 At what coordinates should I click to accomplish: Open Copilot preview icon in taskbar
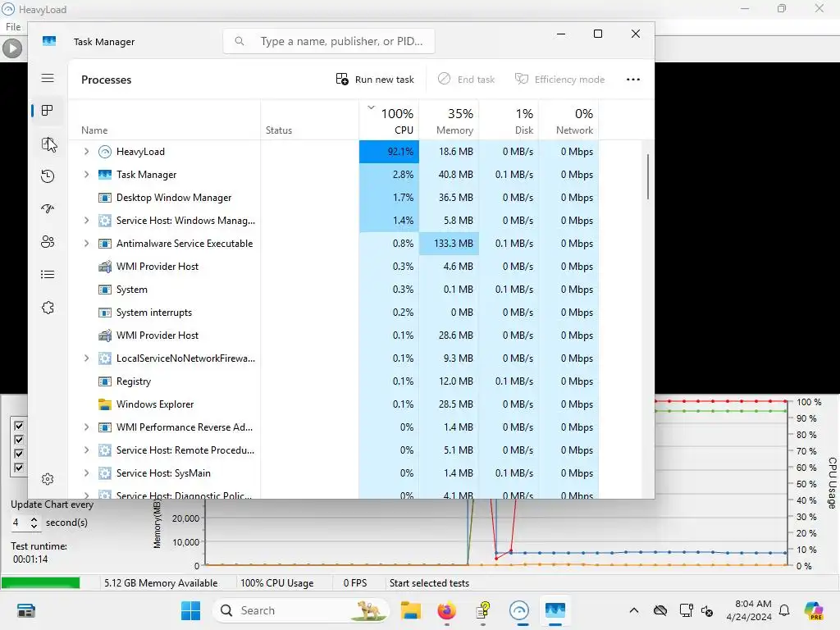coord(814,610)
